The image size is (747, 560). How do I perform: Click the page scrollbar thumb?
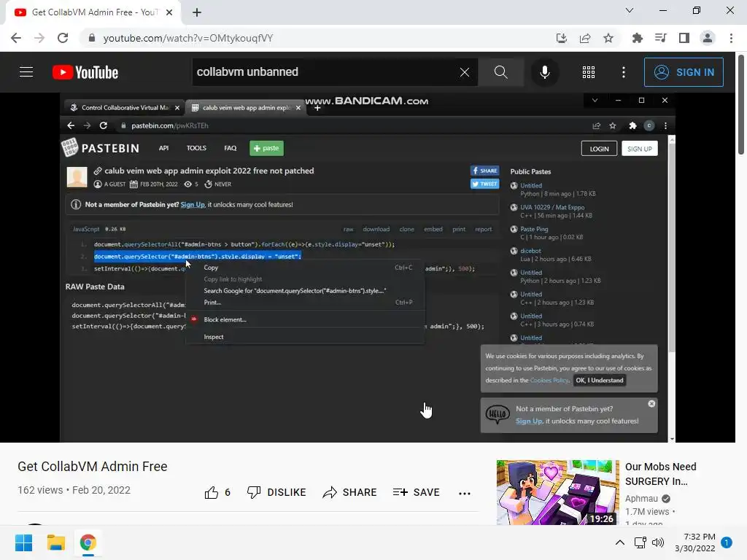point(741,105)
